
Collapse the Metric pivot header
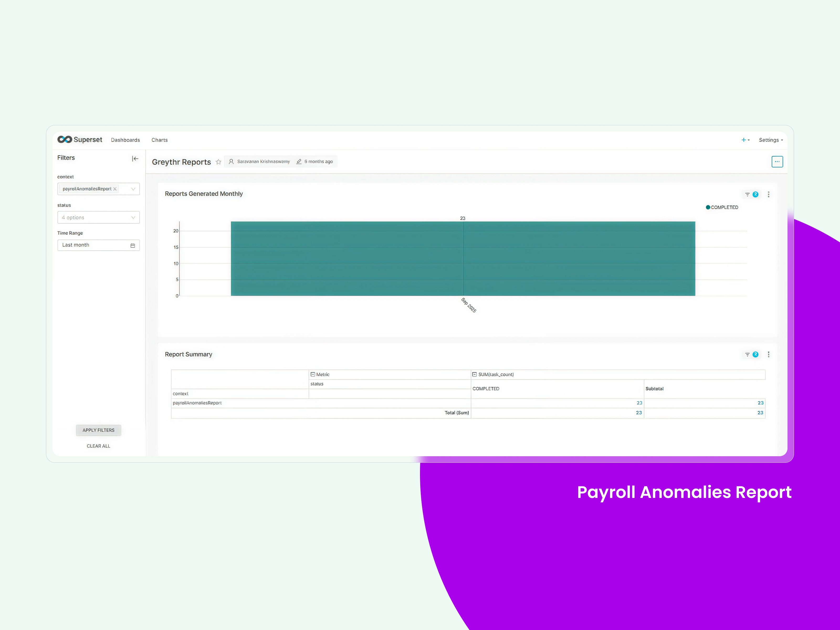coord(313,374)
